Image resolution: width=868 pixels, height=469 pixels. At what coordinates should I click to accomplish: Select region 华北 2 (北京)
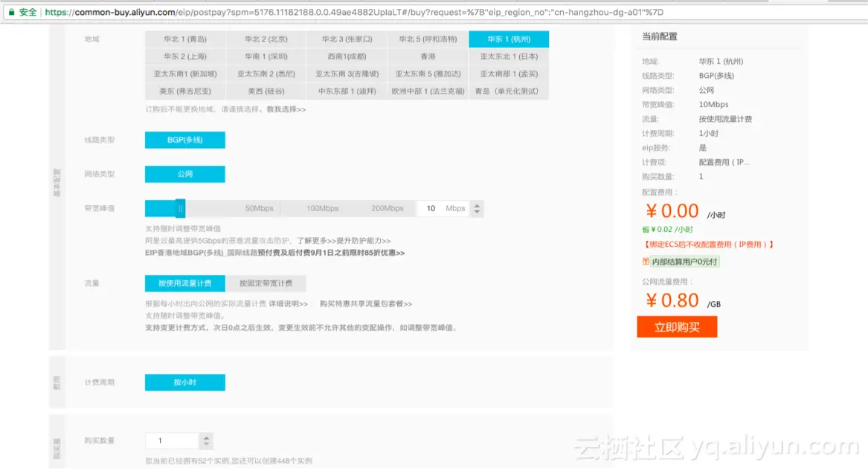pyautogui.click(x=266, y=39)
